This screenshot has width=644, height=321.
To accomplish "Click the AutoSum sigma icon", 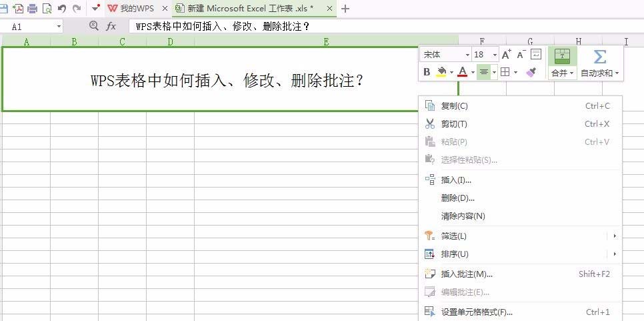I will click(x=599, y=57).
